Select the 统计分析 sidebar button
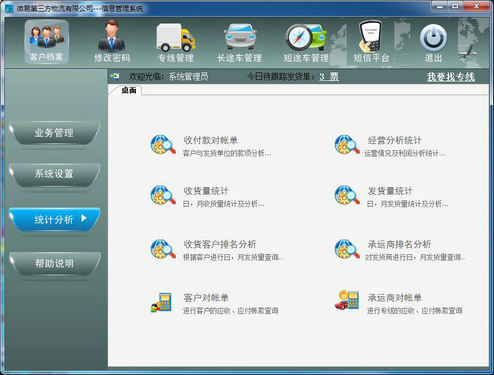Viewport: 494px width, 375px height. click(54, 219)
